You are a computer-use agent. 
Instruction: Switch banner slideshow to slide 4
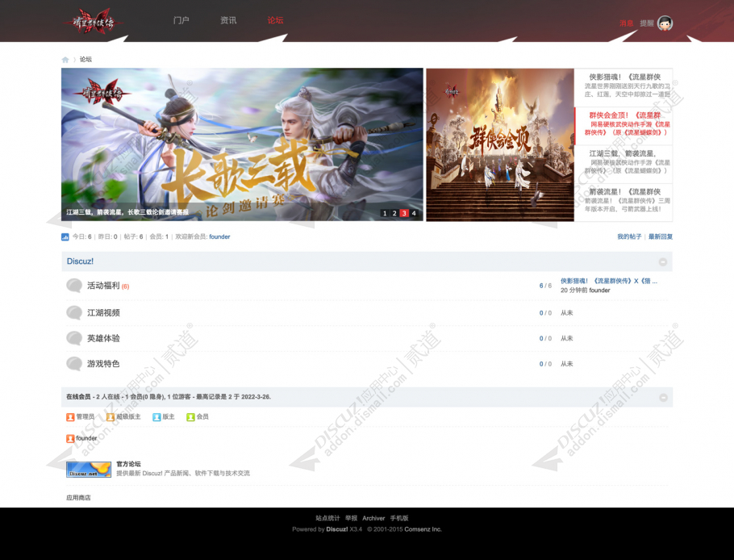[x=414, y=214]
